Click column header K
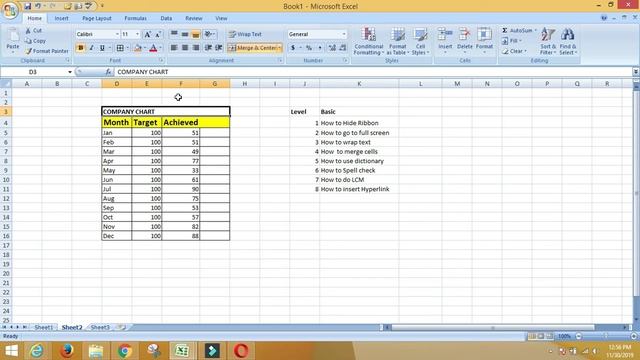Image resolution: width=640 pixels, height=360 pixels. click(359, 84)
